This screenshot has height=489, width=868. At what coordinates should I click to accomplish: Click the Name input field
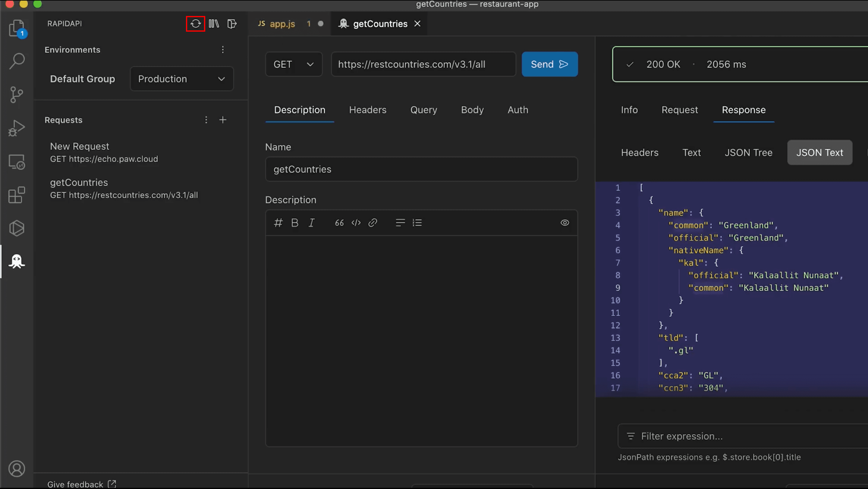(421, 169)
